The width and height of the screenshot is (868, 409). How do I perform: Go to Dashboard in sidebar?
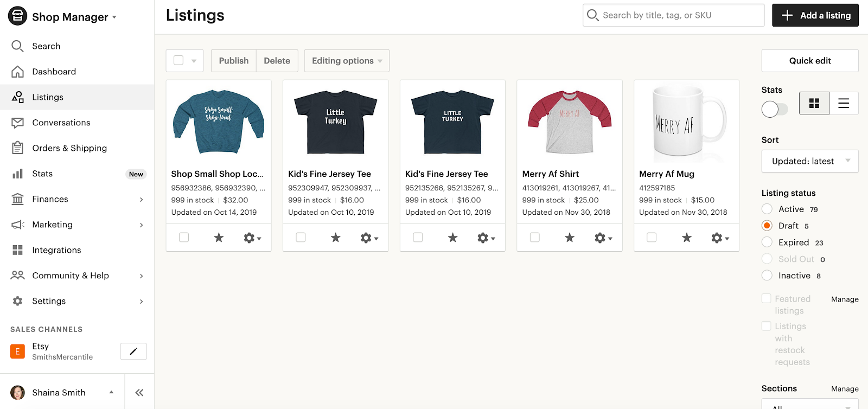pyautogui.click(x=77, y=72)
